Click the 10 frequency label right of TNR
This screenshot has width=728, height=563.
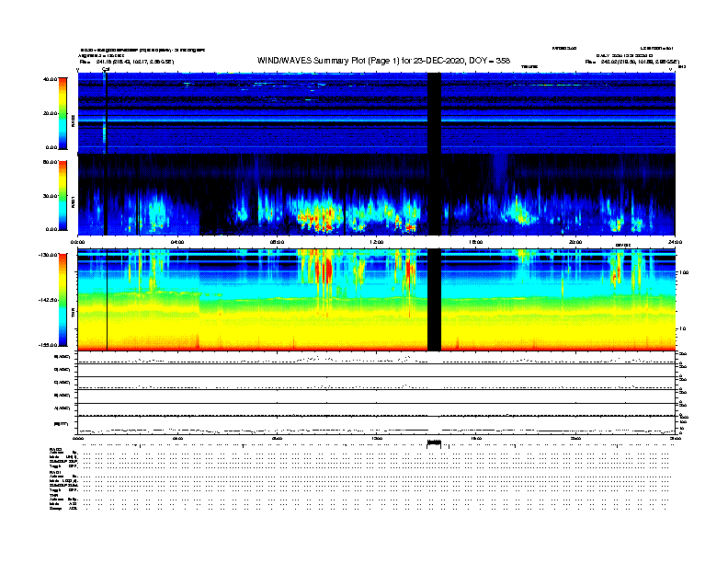[682, 329]
